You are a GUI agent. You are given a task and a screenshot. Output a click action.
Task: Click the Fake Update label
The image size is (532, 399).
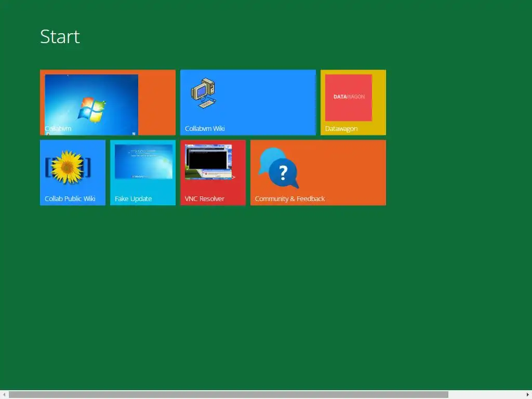pos(133,199)
